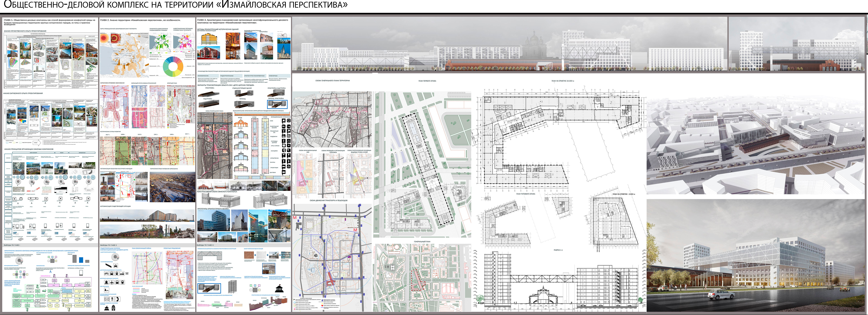The image size is (868, 315).
Task: Click label 'План на отметке -3.000 м'
Action: tap(624, 194)
